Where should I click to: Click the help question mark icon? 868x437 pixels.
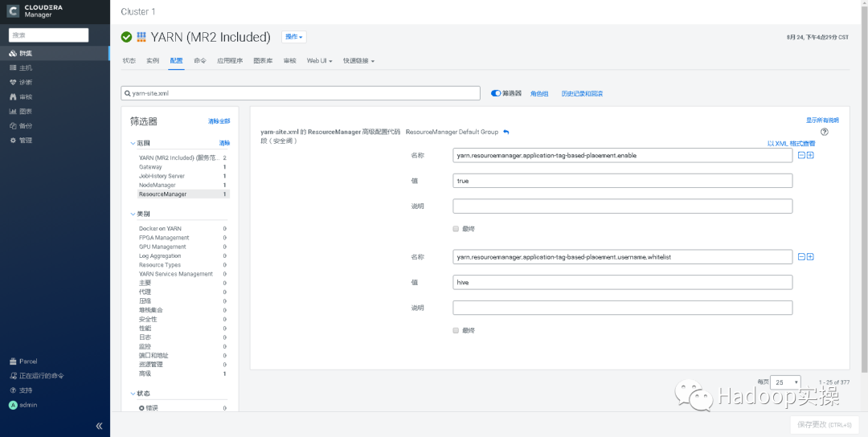click(824, 132)
